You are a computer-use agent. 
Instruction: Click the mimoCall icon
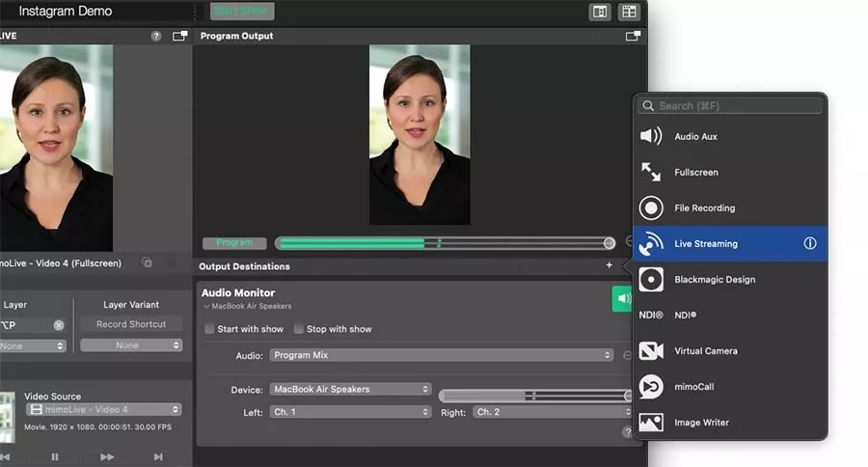pos(651,387)
